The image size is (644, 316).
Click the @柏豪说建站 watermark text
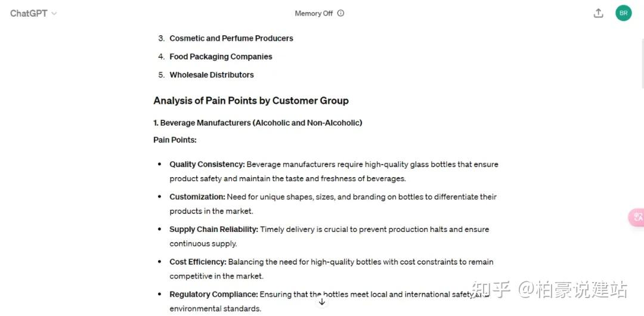click(572, 290)
